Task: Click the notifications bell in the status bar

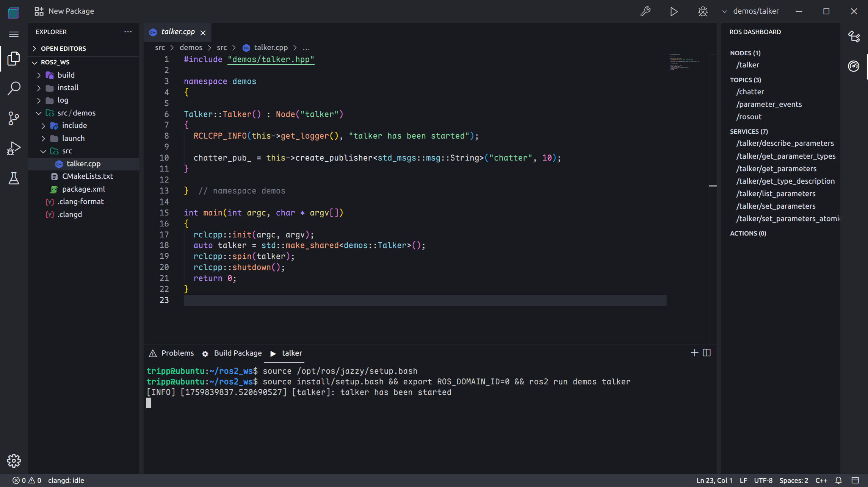Action: [839, 480]
